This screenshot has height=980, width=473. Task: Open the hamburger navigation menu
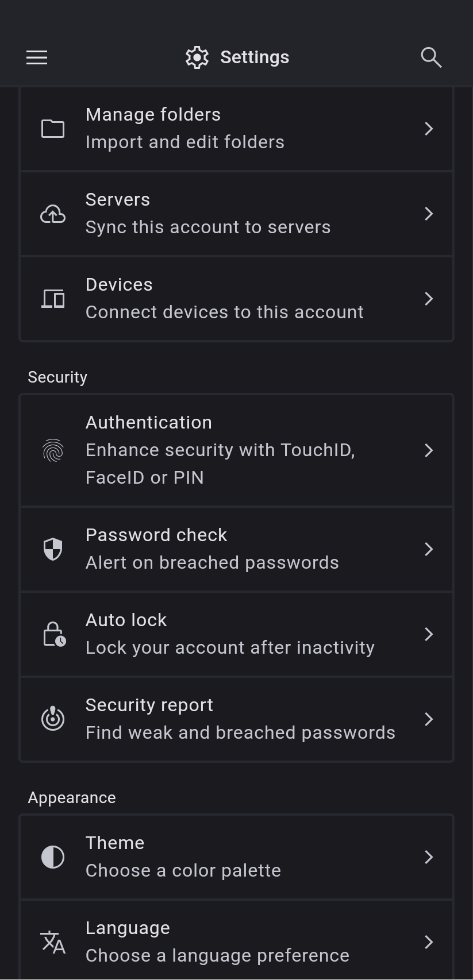click(x=37, y=57)
